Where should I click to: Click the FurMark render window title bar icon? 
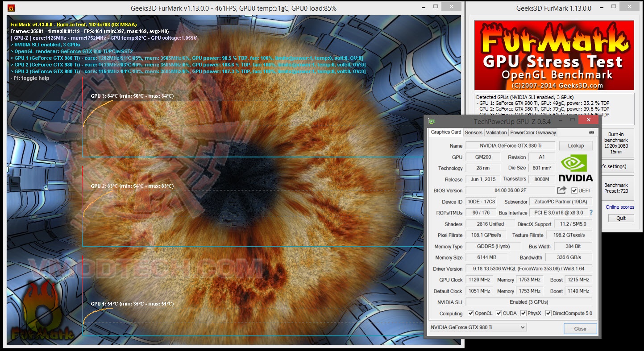click(x=11, y=8)
